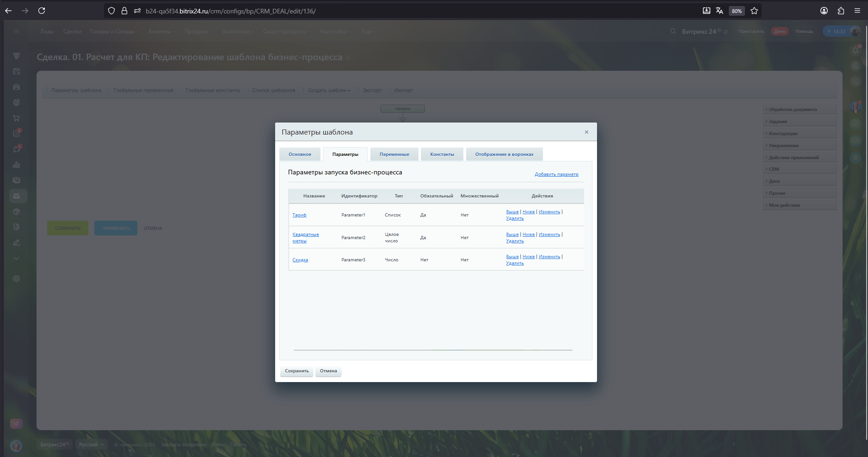Click the Глобальные переменные toolbar item

[143, 90]
